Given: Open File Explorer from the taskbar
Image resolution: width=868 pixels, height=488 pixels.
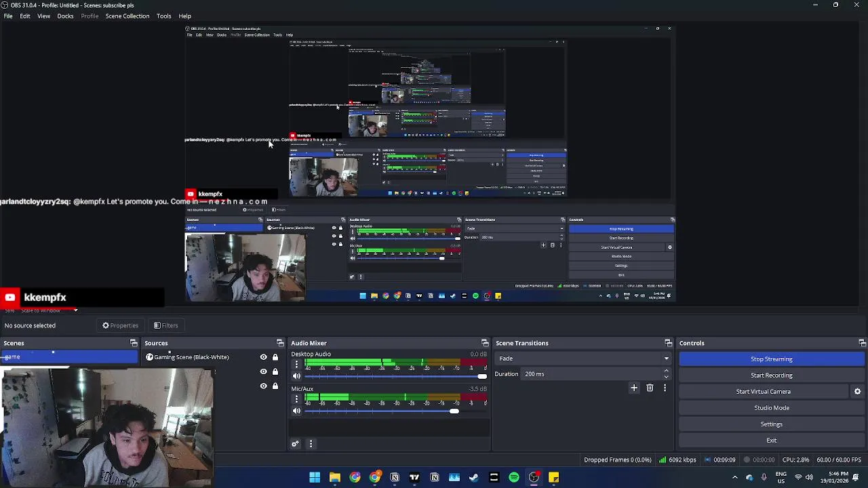Looking at the screenshot, I should click(334, 478).
